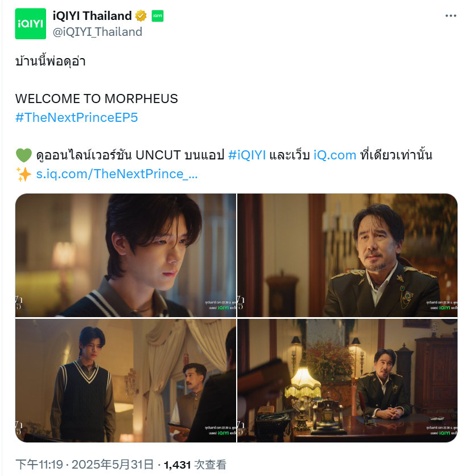
Task: Open the #TheNextPrinceEP5 hashtag
Action: click(76, 117)
